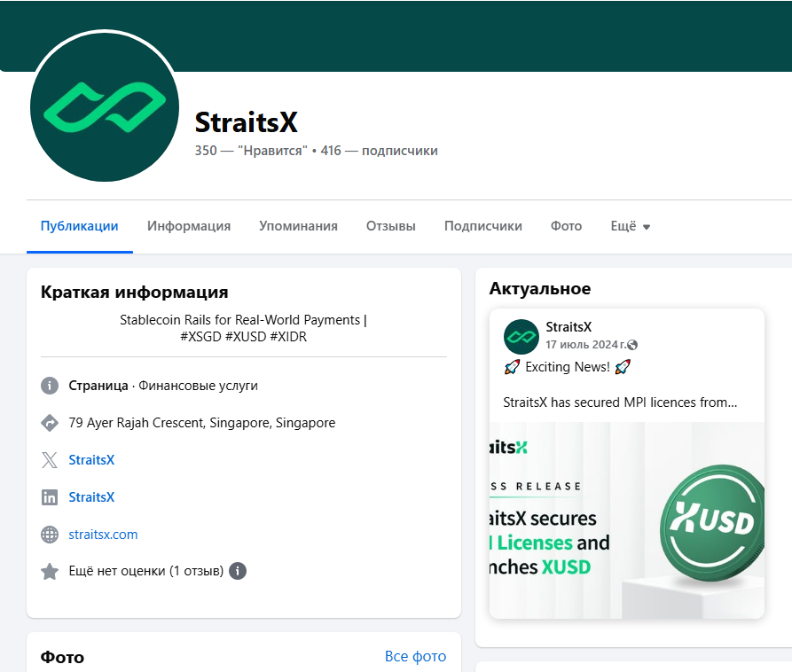Click 'Exciting News!' post headline
The height and width of the screenshot is (672, 792).
point(568,366)
